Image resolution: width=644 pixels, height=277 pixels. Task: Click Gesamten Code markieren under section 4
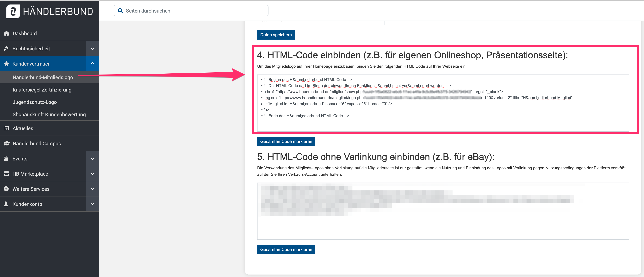pyautogui.click(x=286, y=141)
